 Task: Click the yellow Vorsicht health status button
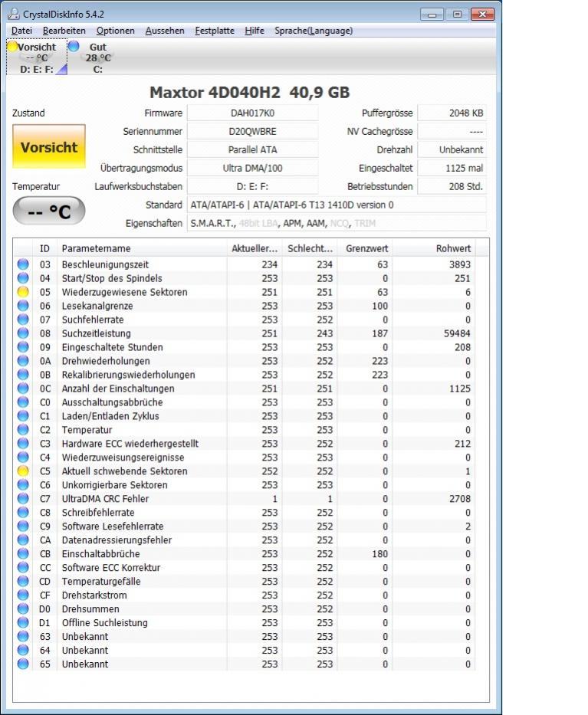pyautogui.click(x=49, y=147)
